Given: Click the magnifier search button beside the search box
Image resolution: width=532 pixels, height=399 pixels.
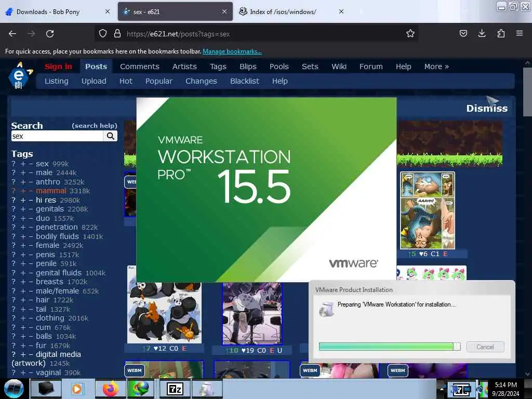Looking at the screenshot, I should (x=111, y=136).
